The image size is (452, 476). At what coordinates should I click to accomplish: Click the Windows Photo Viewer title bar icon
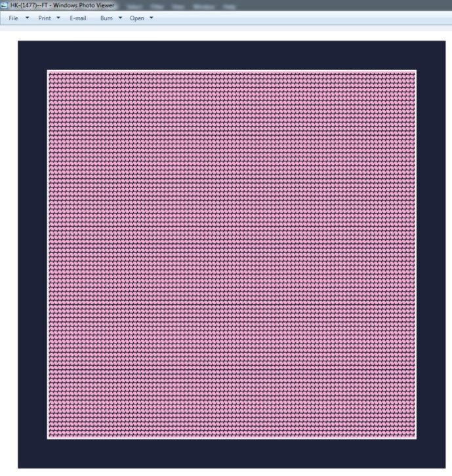click(5, 5)
